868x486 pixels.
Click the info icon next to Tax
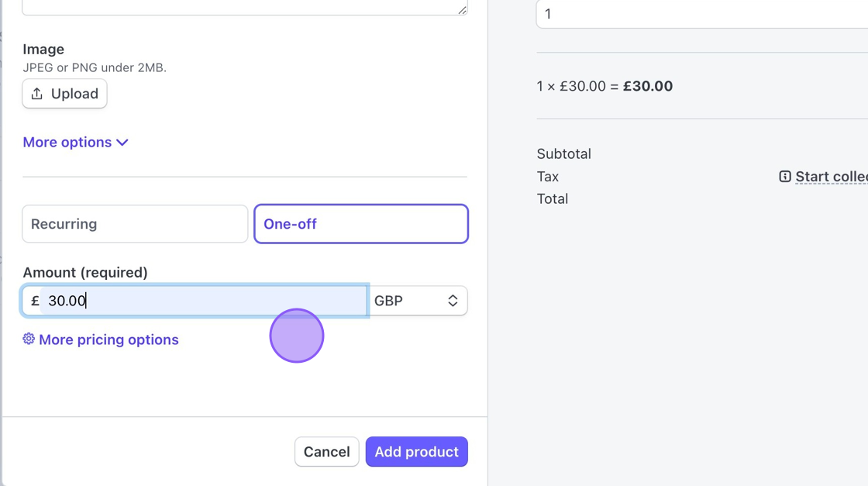tap(784, 177)
